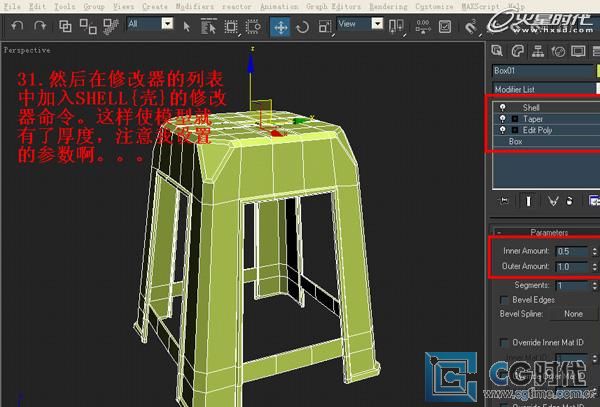Click the Rectangular Selection Region icon
600x407 pixels.
click(x=231, y=27)
